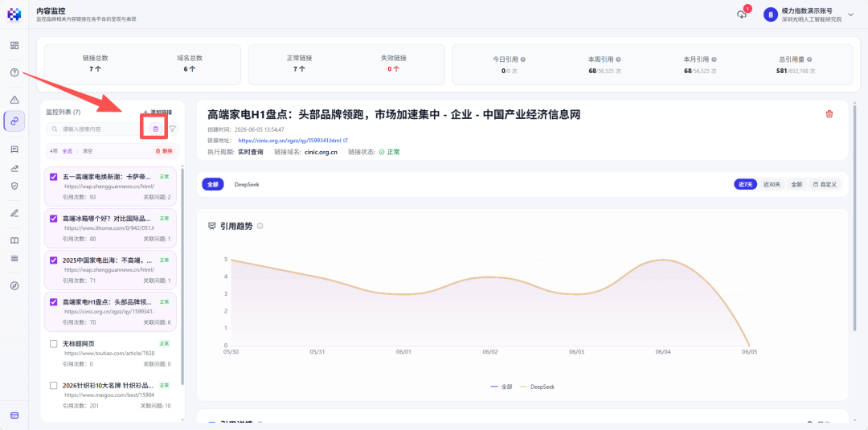
Task: Click help icon next to 总引用量
Action: (x=809, y=59)
